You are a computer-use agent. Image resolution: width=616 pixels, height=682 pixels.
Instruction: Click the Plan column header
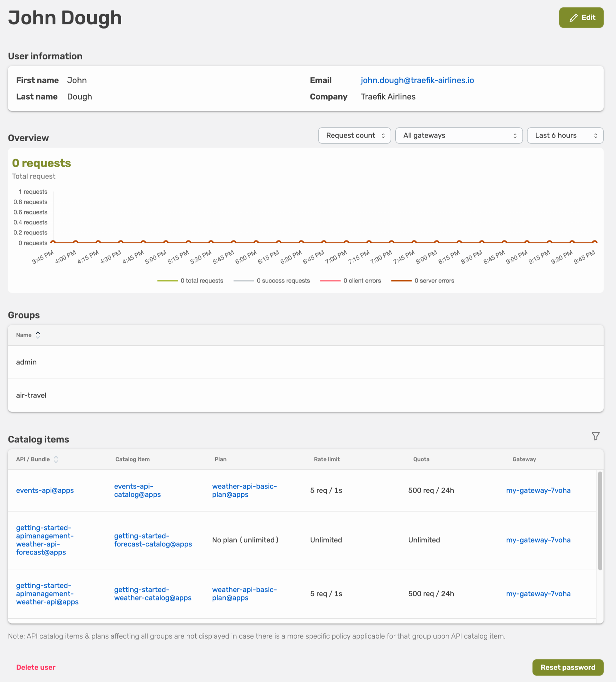(220, 459)
